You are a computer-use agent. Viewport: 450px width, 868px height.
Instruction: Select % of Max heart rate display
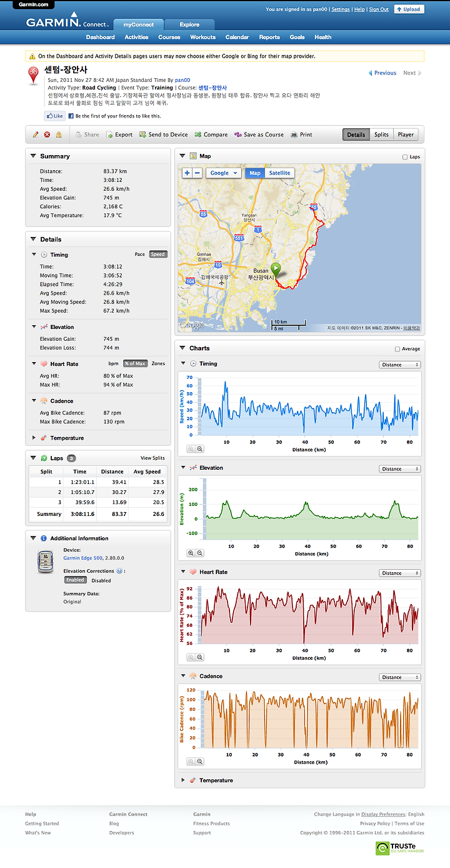(135, 363)
